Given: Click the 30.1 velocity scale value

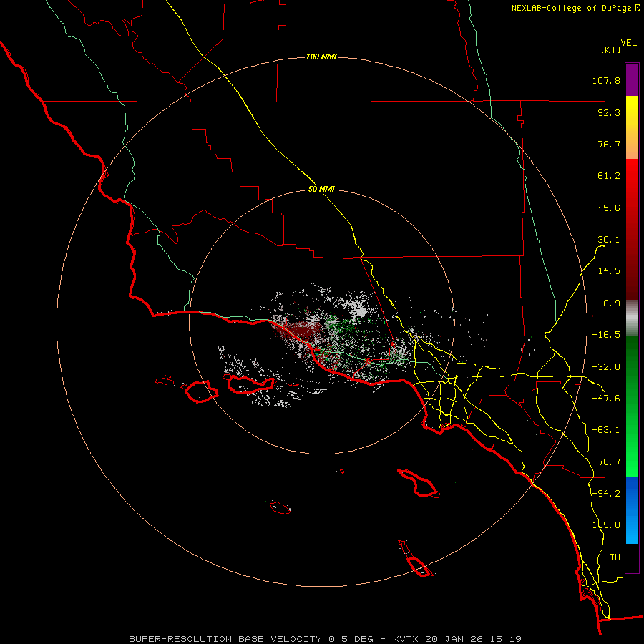Looking at the screenshot, I should pos(609,240).
